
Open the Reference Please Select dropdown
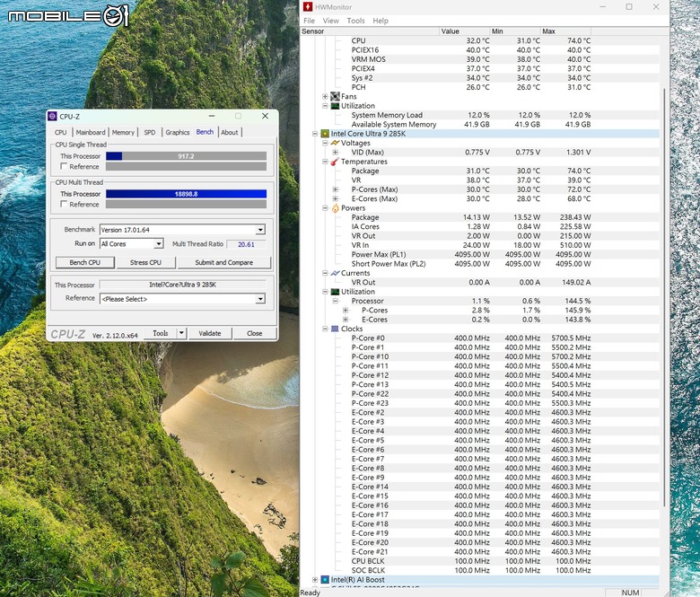click(260, 299)
